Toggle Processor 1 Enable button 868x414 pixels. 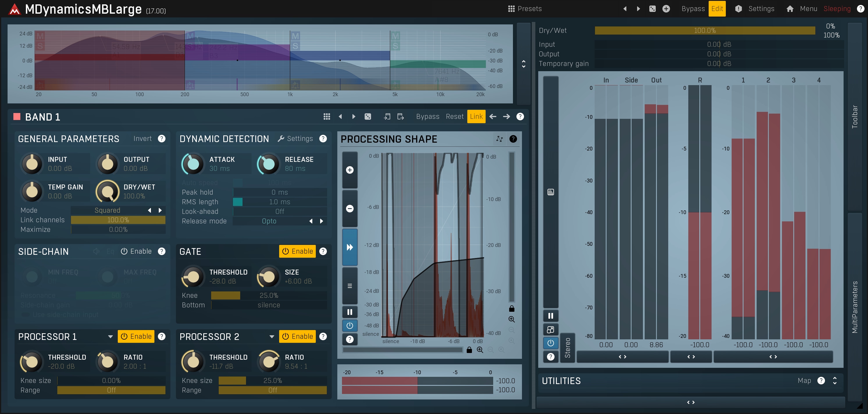136,337
